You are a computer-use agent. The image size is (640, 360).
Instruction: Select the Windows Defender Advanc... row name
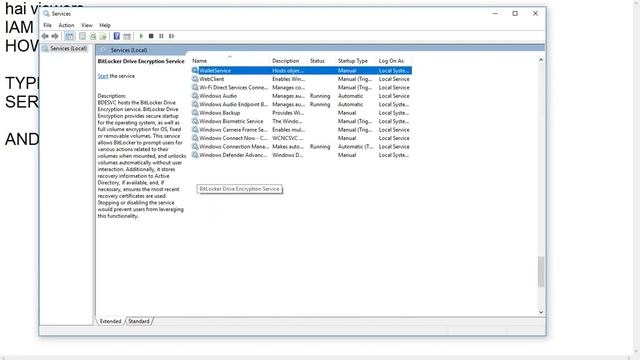[x=233, y=155]
